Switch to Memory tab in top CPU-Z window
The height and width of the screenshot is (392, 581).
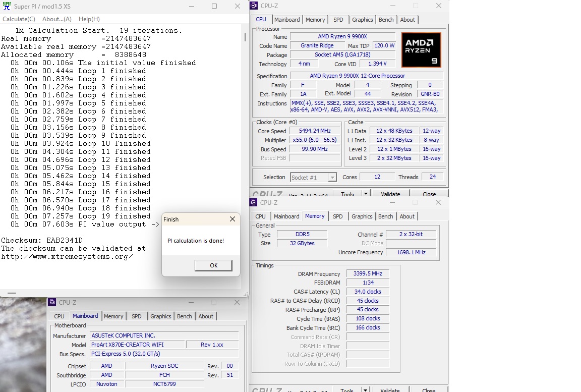pyautogui.click(x=315, y=20)
